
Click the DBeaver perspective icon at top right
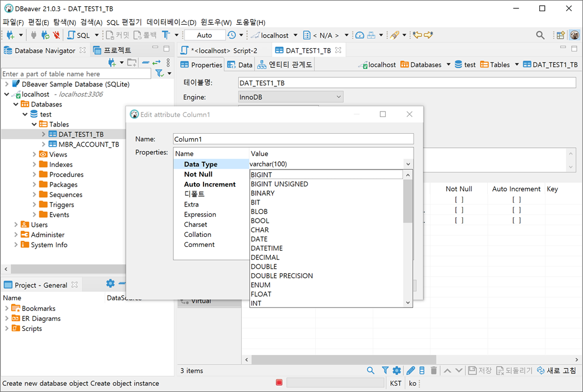575,35
